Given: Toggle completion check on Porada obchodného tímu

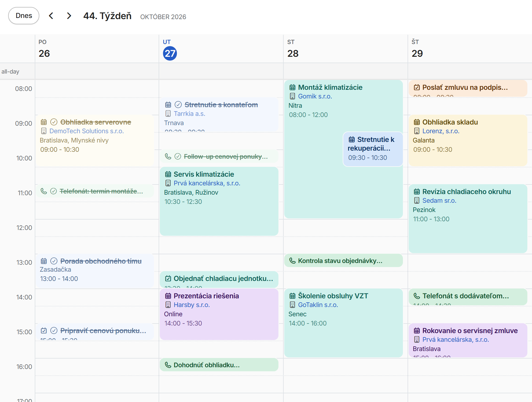Looking at the screenshot, I should 54,261.
